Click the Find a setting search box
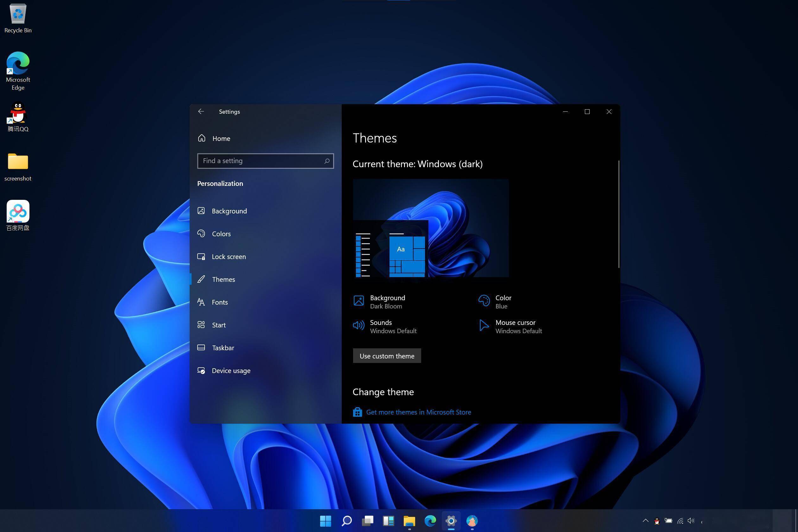The image size is (798, 532). click(265, 161)
